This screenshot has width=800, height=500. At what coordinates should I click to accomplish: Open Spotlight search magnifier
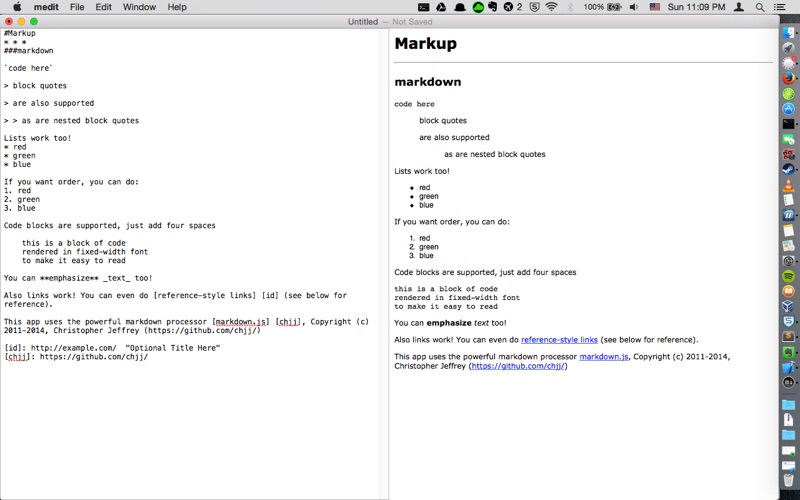click(760, 7)
